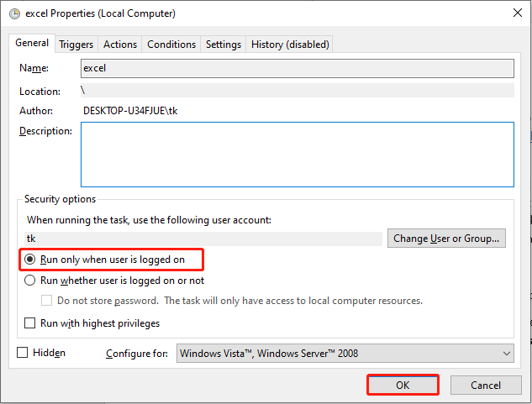
Task: Click the Configure for dropdown arrow
Action: point(507,354)
